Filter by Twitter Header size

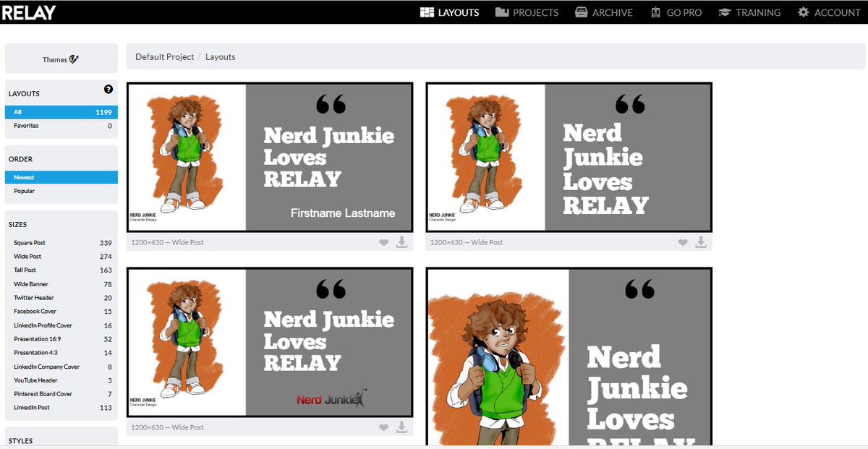point(61,298)
